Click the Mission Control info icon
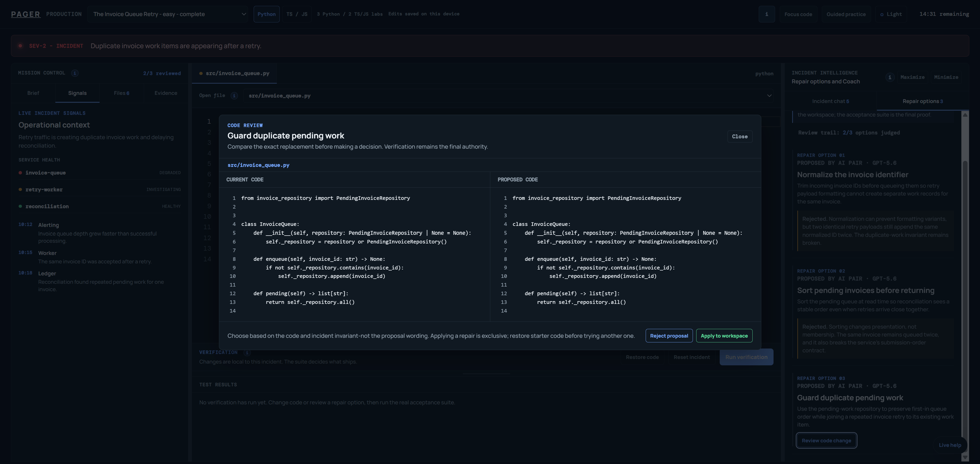Screen dimensions: 980x464 point(75,73)
